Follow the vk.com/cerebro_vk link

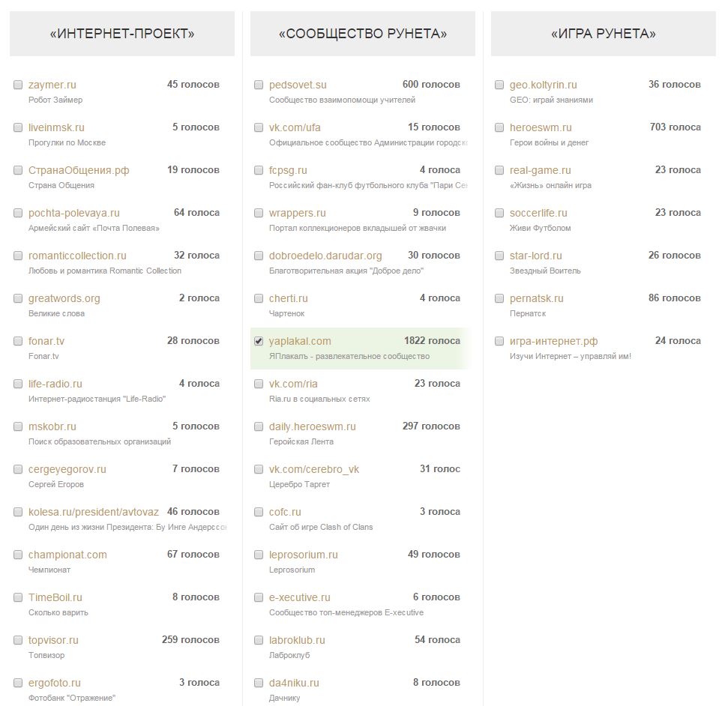[x=314, y=469]
